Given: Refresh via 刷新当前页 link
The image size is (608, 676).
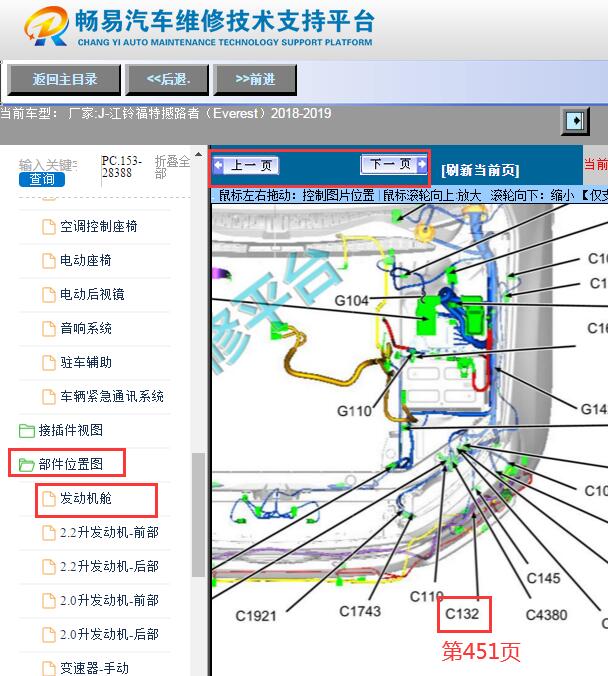Looking at the screenshot, I should click(x=480, y=170).
